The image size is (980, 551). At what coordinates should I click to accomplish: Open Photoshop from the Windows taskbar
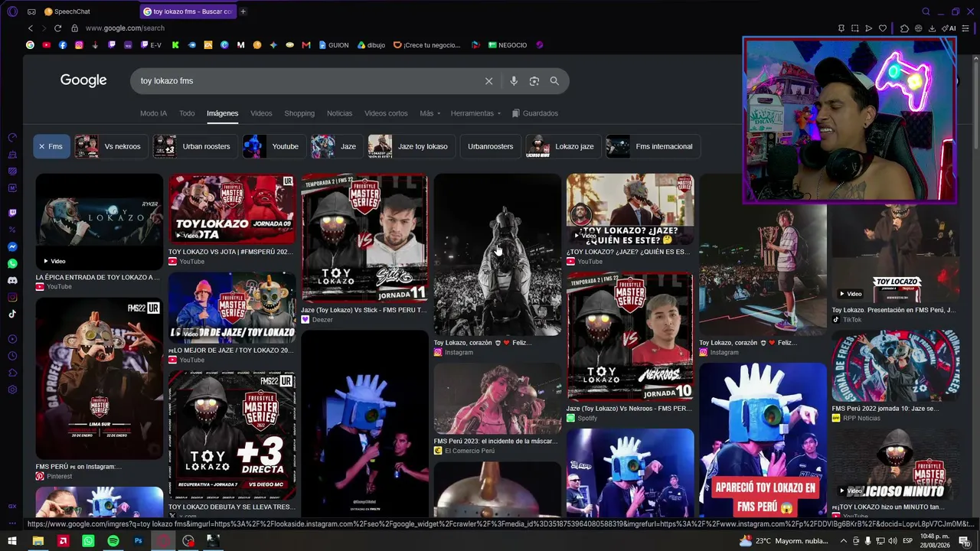pos(139,541)
